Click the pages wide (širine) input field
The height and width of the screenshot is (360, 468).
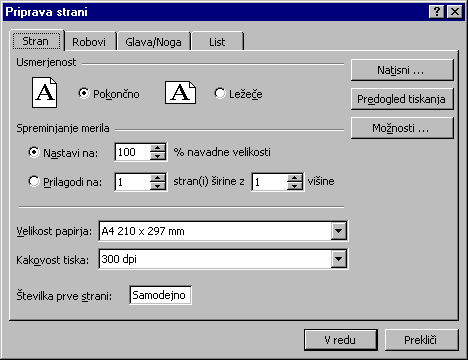coord(133,182)
